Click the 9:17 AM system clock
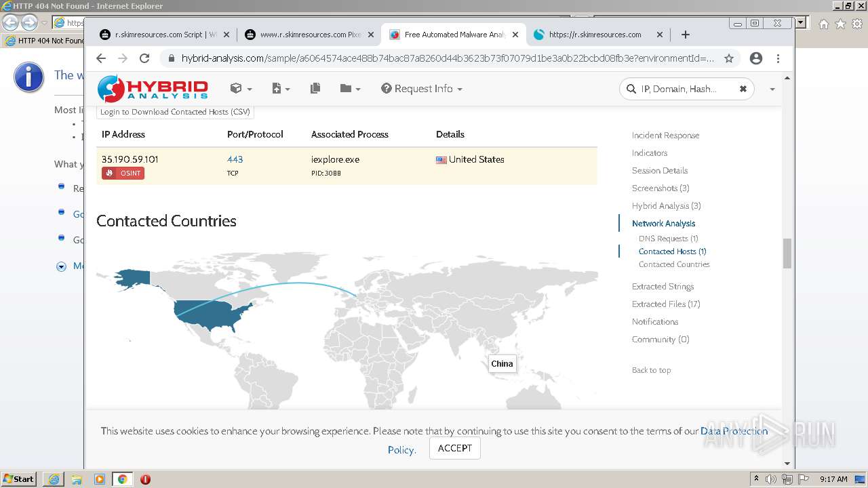 [833, 479]
